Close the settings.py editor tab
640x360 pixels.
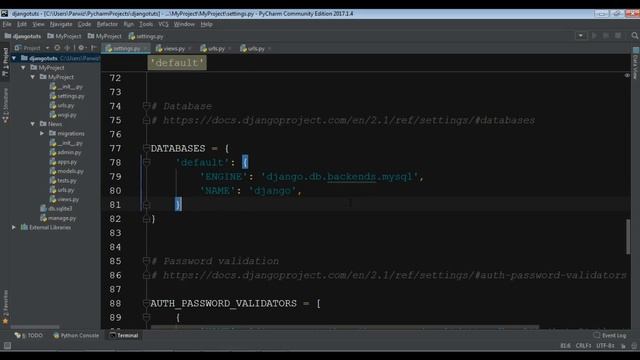[145, 49]
